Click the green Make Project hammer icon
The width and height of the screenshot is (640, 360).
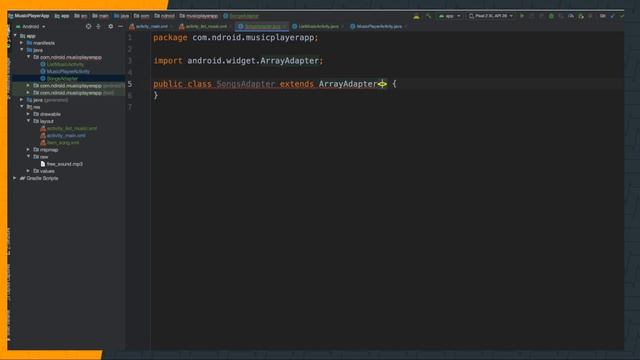tap(429, 16)
